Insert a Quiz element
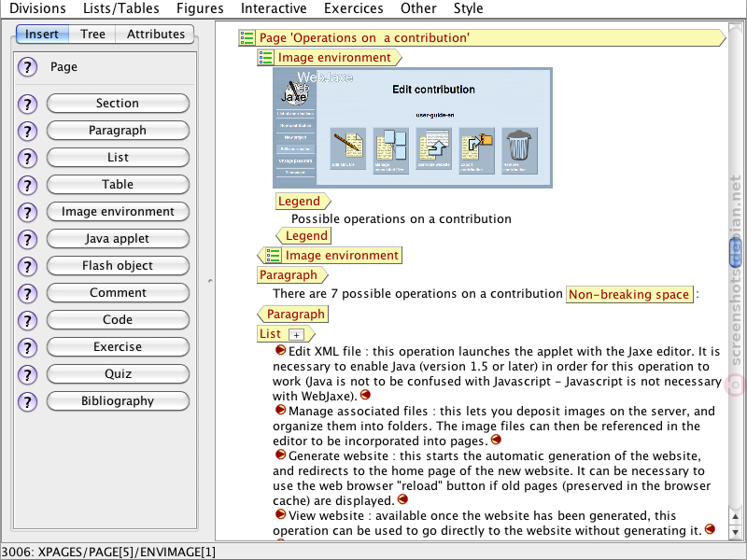 pyautogui.click(x=118, y=374)
